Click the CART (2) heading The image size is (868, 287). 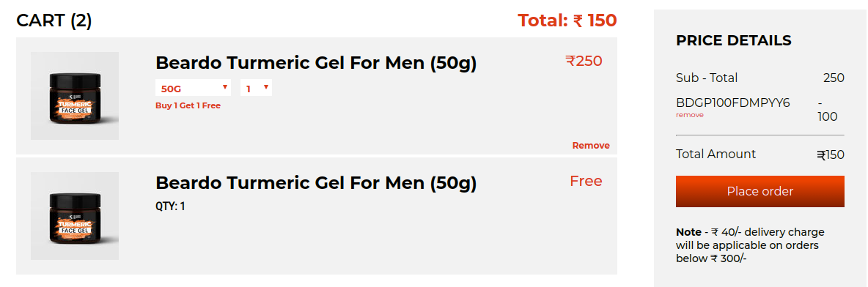pyautogui.click(x=54, y=21)
